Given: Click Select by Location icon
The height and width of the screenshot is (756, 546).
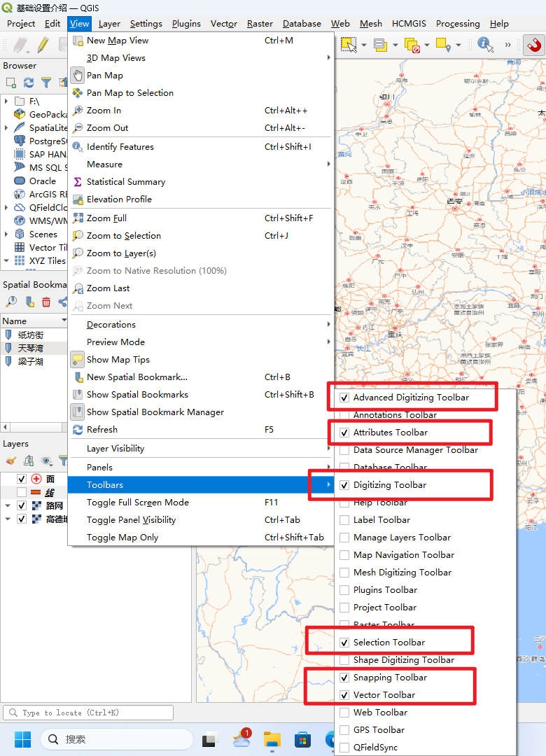Looking at the screenshot, I should pos(443,45).
